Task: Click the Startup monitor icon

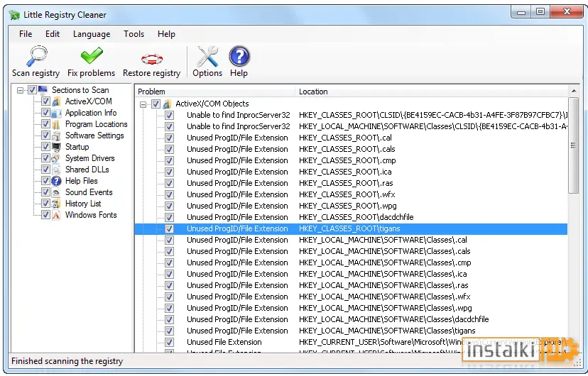Action: tap(56, 147)
